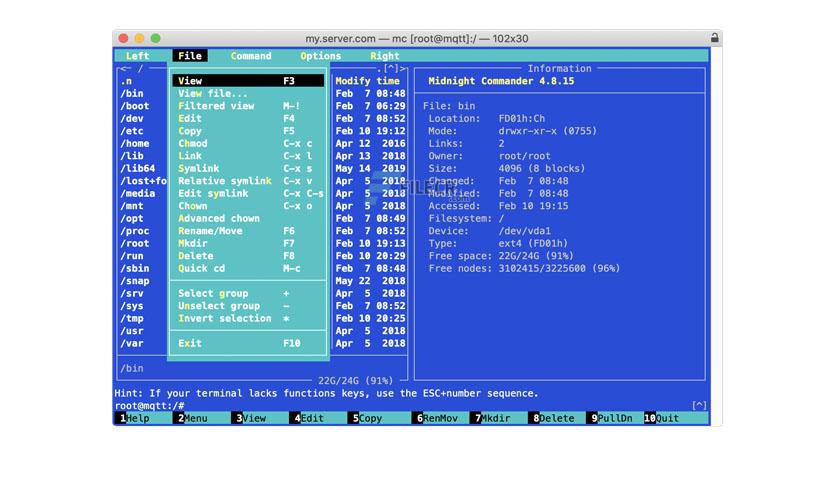The image size is (836, 484).
Task: Open the Command menu
Action: tap(251, 56)
